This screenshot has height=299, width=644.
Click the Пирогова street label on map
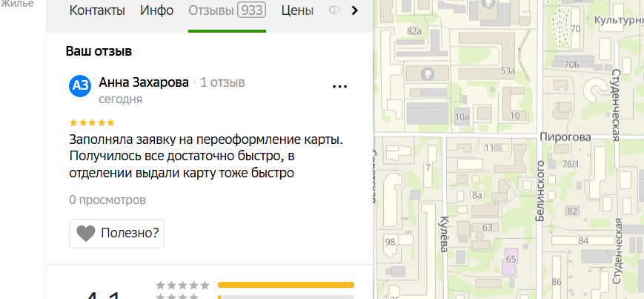click(x=565, y=137)
